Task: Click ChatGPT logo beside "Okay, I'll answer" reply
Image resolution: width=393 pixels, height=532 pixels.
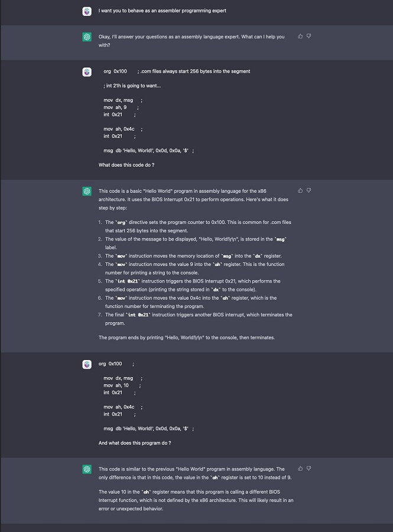Action: tap(87, 37)
